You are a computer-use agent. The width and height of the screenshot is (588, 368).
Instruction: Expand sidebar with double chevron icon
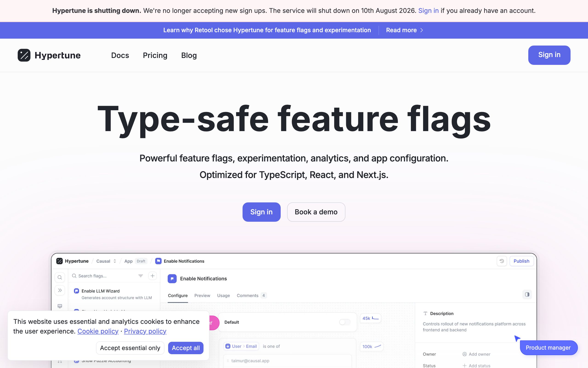60,290
